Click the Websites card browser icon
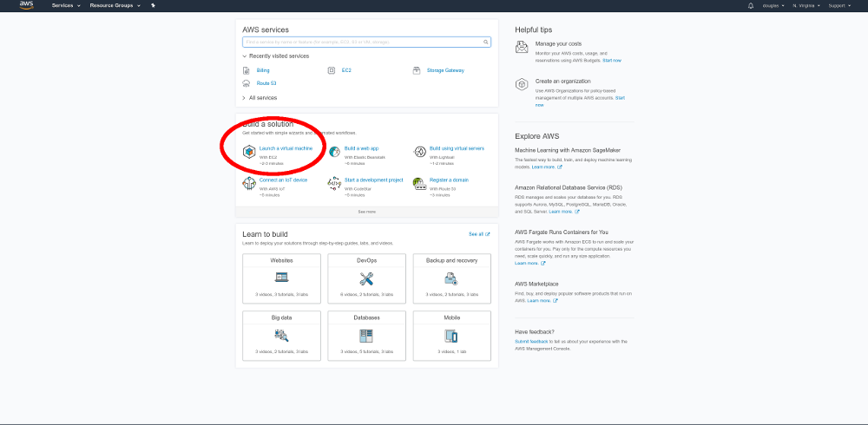This screenshot has width=868, height=425. coord(281,278)
